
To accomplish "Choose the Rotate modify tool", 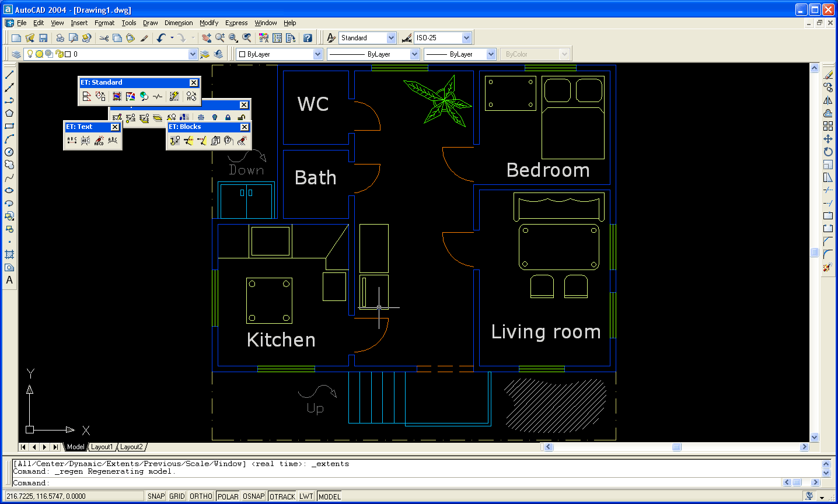I will pos(828,152).
